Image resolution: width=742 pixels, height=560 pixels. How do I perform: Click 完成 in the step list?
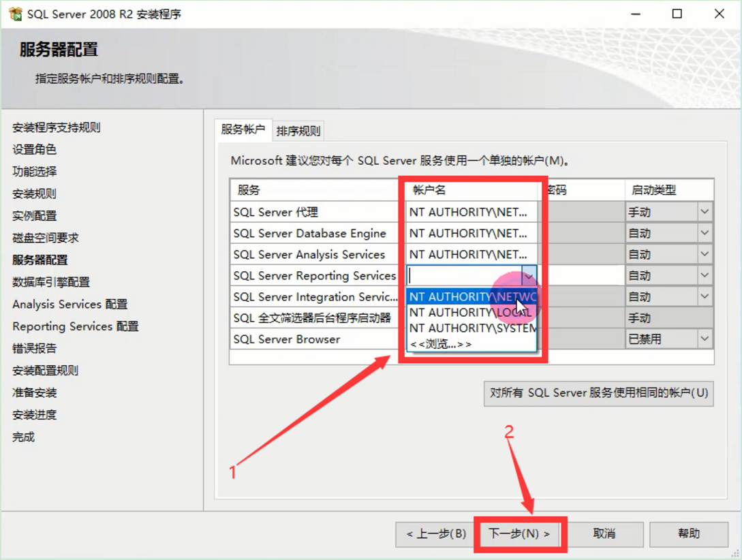[24, 437]
